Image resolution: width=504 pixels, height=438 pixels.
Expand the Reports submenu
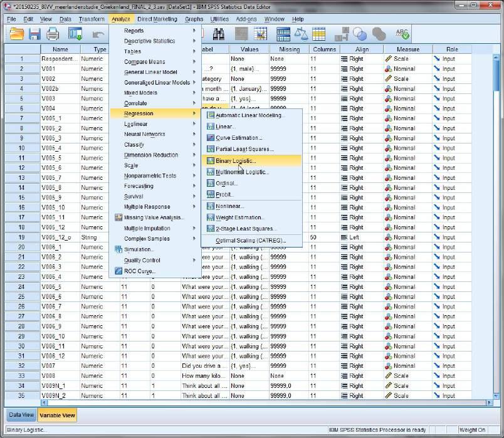155,31
